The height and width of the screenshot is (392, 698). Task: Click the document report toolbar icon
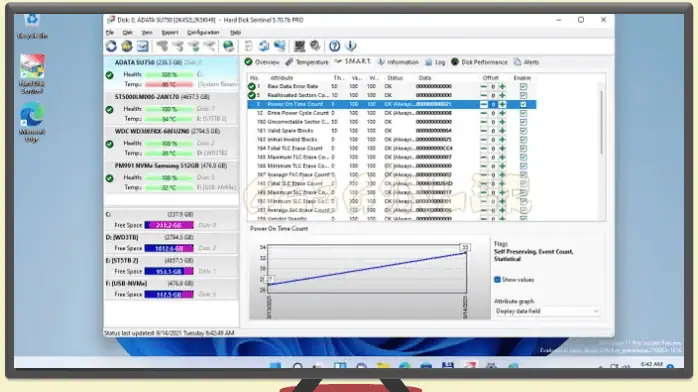pyautogui.click(x=248, y=46)
